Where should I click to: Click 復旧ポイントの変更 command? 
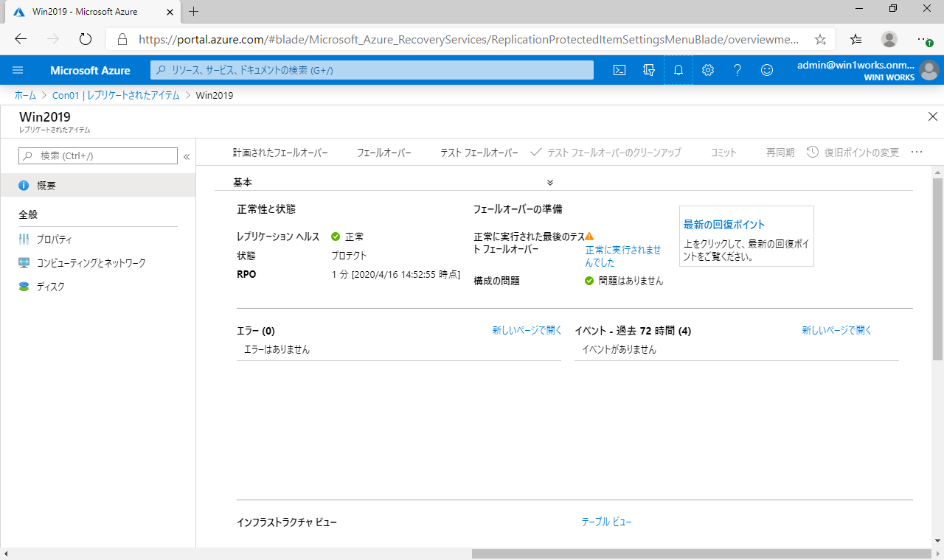click(x=853, y=153)
